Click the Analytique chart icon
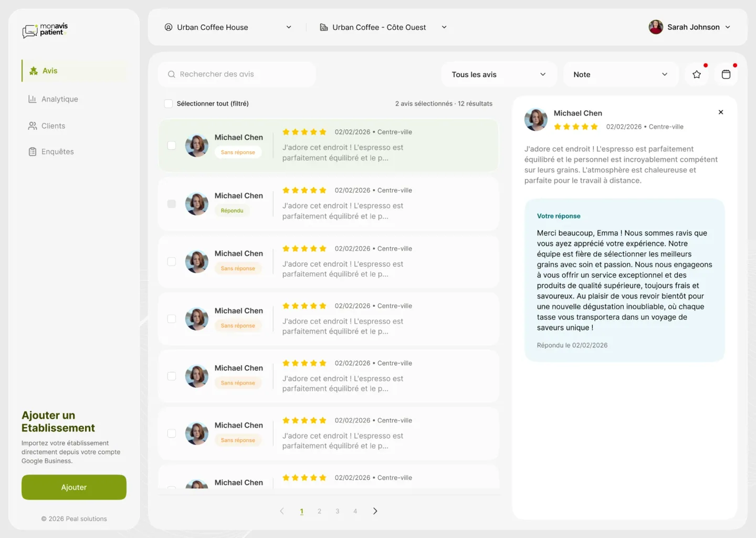 click(33, 99)
